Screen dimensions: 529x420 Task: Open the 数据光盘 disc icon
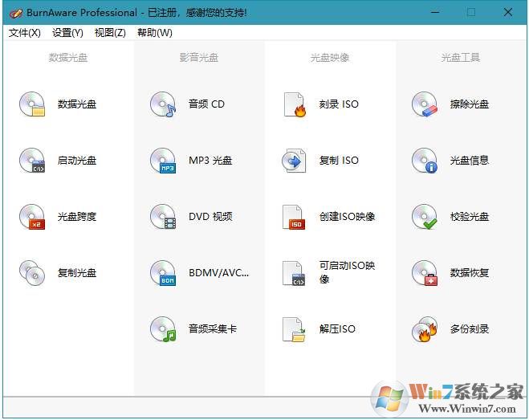pyautogui.click(x=32, y=104)
